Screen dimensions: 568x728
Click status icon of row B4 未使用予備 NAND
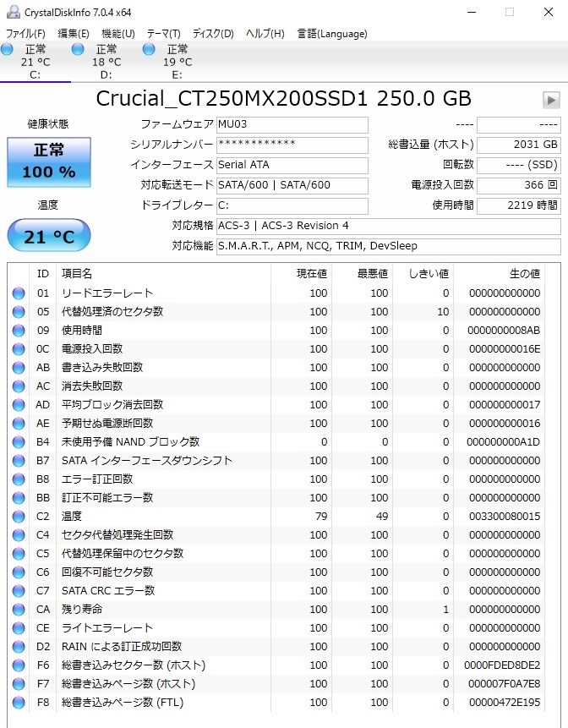pos(19,441)
